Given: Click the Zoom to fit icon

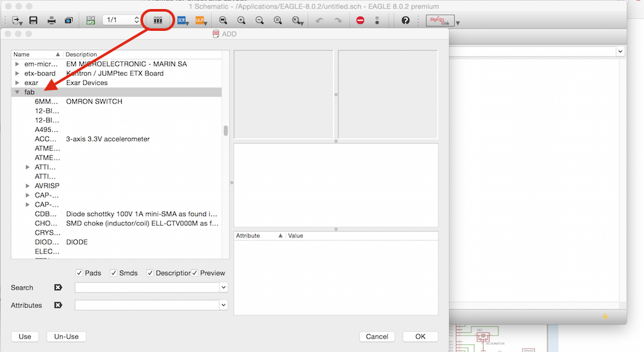Looking at the screenshot, I should [x=223, y=20].
